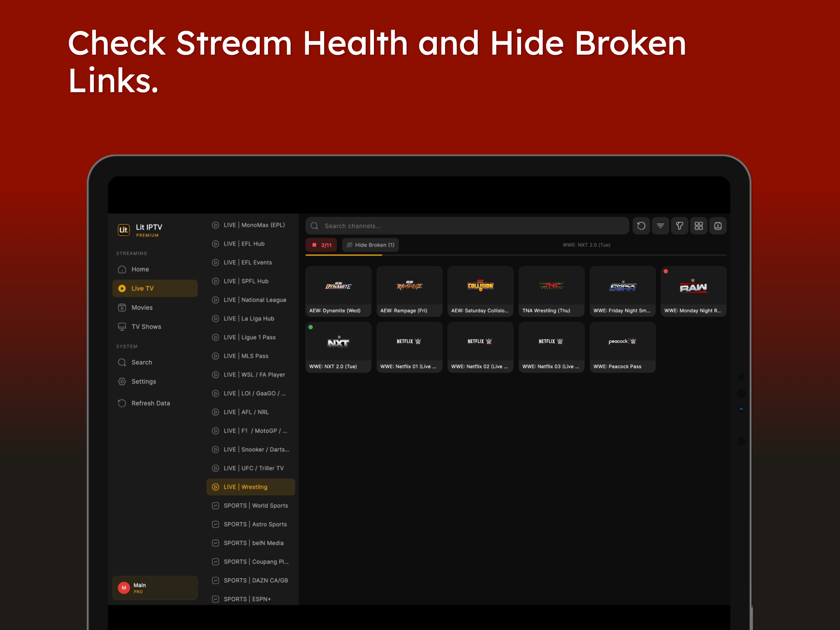Open WWE: NXT 2.0 (Tue) channel
Viewport: 840px width, 630px height.
[x=339, y=347]
